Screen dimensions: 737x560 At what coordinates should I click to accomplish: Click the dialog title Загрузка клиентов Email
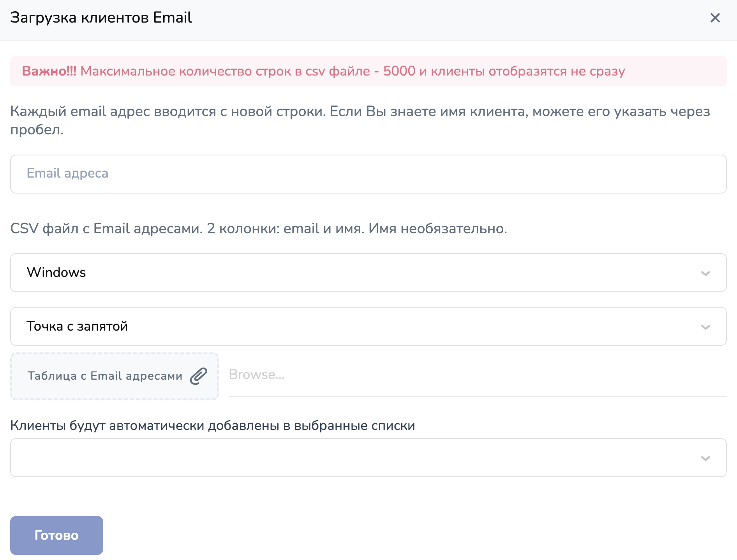point(101,18)
